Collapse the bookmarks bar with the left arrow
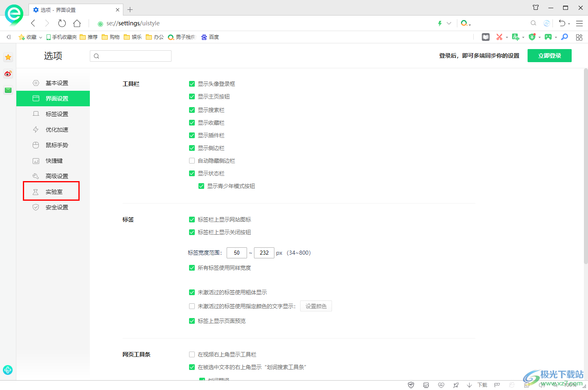588x390 pixels. tap(8, 37)
